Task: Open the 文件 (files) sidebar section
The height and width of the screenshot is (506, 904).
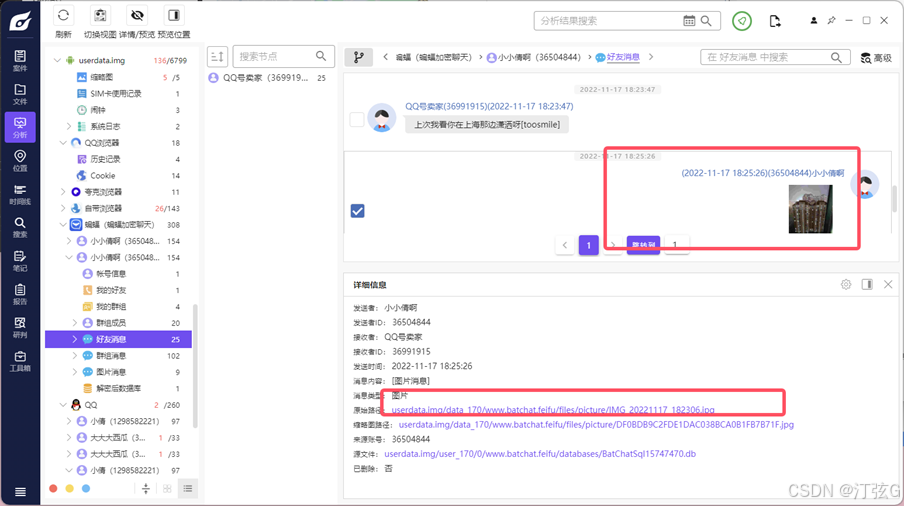Action: point(20,94)
